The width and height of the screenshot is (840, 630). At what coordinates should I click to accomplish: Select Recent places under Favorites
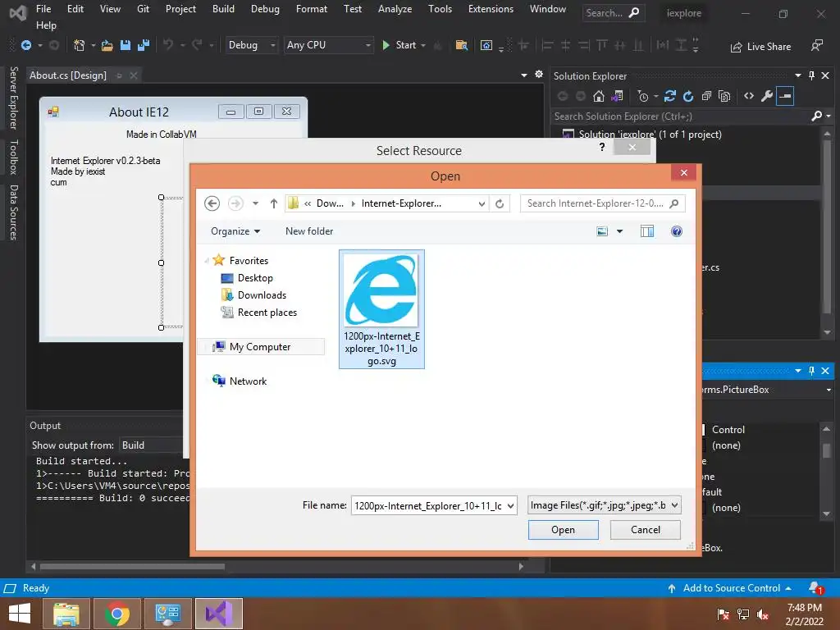pos(259,313)
